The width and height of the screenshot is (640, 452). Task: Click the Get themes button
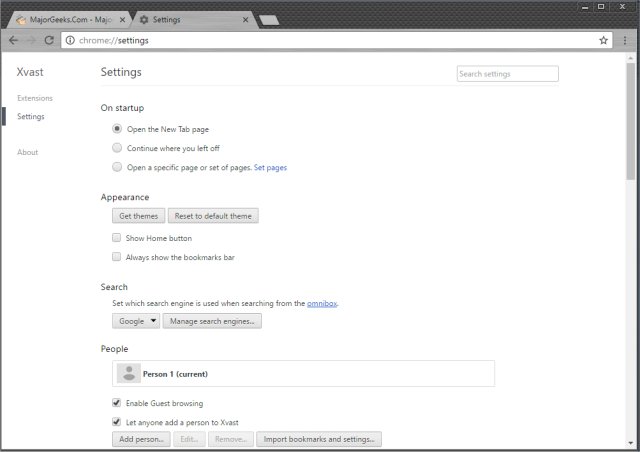[138, 216]
